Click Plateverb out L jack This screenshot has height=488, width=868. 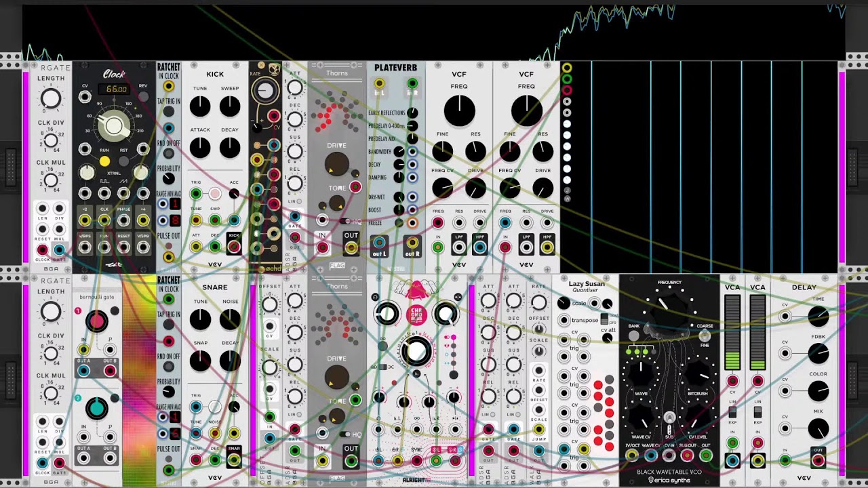379,243
